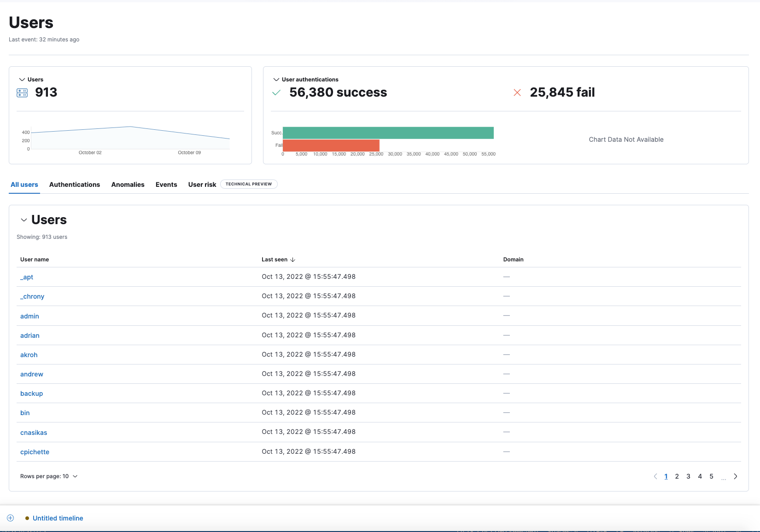Image resolution: width=760 pixels, height=532 pixels.
Task: Click the add-to-timeline plus icon
Action: click(x=11, y=518)
